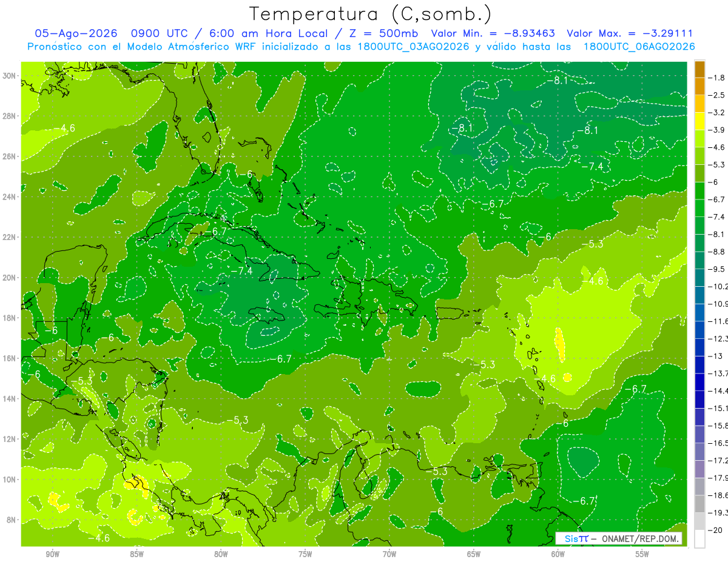Click the '10N' latitude axis label
Viewport: 728px width, 562px height.
(10, 479)
